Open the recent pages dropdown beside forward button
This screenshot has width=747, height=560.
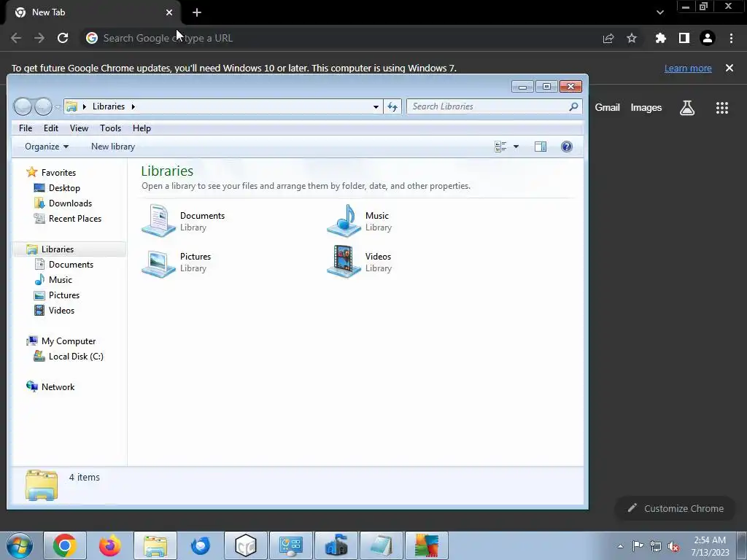click(57, 107)
